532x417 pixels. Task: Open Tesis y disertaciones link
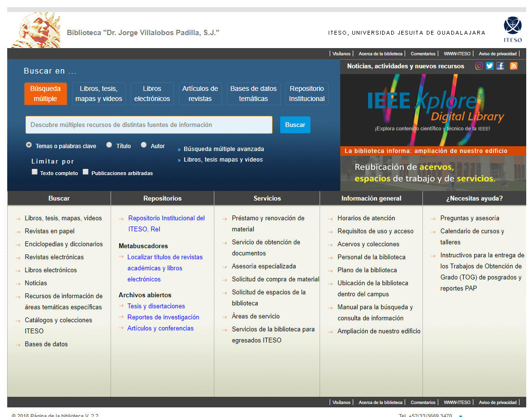point(156,306)
